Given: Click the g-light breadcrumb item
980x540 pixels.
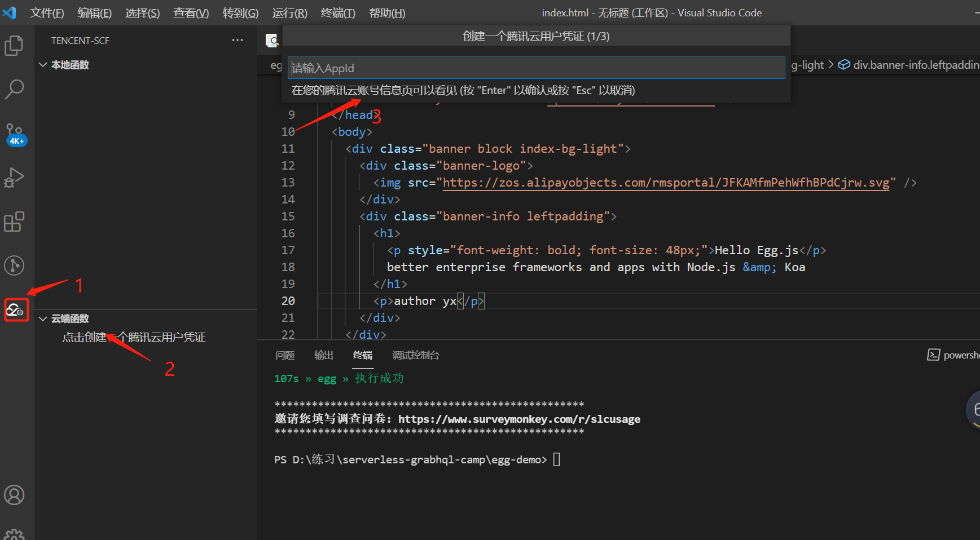Looking at the screenshot, I should [807, 65].
